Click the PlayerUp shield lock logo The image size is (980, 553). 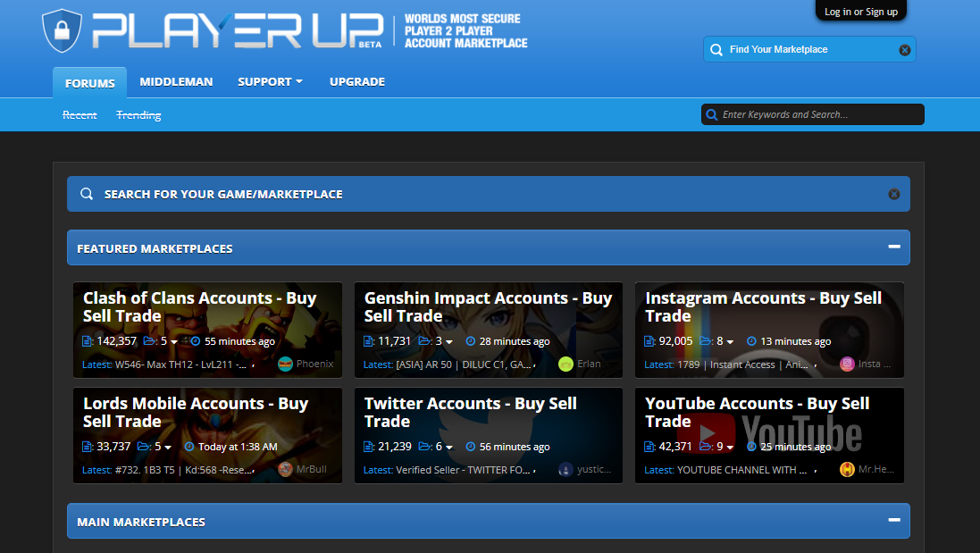tap(62, 30)
